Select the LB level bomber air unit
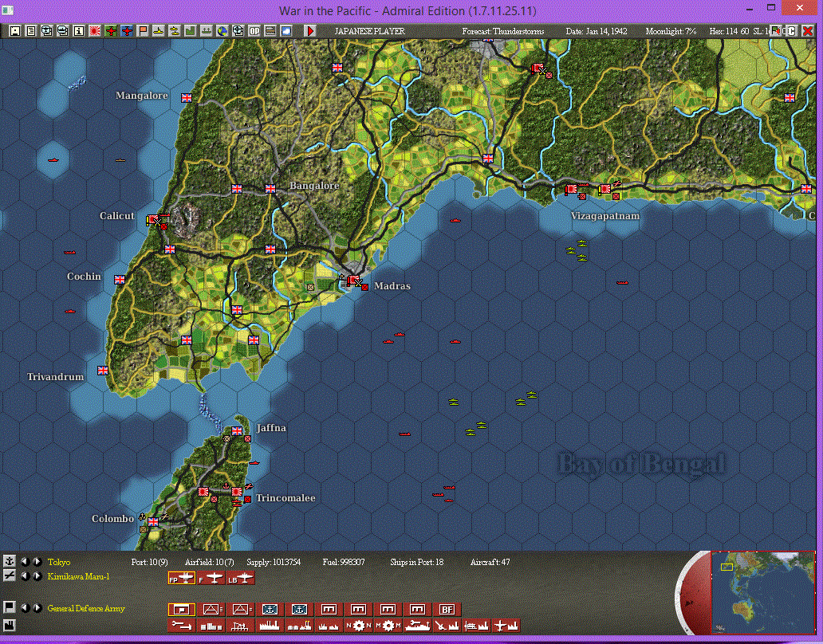Screen dimensions: 823x644 pyautogui.click(x=240, y=578)
